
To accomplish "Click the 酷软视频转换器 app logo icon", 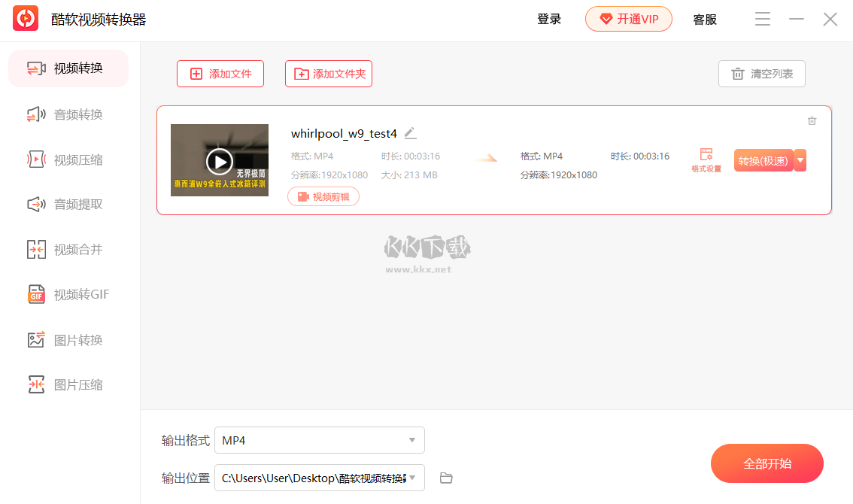I will (x=26, y=19).
